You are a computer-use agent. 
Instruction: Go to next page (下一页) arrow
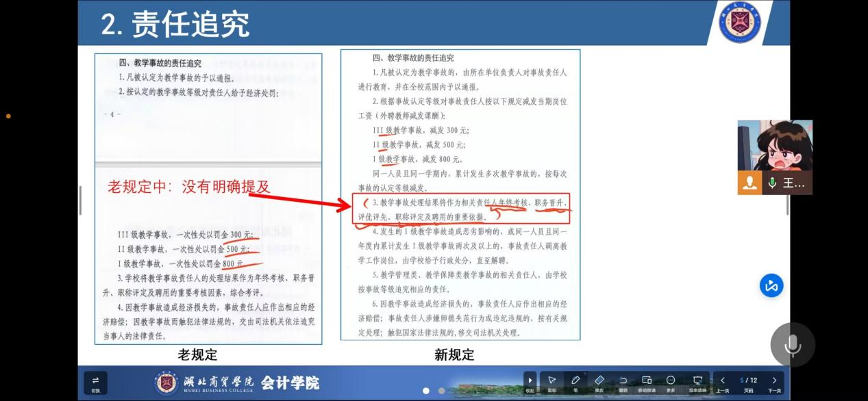point(774,380)
